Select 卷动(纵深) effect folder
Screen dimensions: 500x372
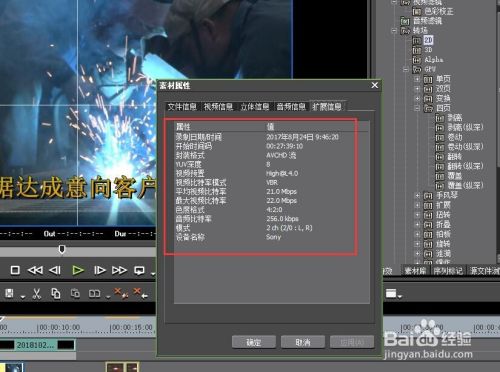tap(465, 147)
